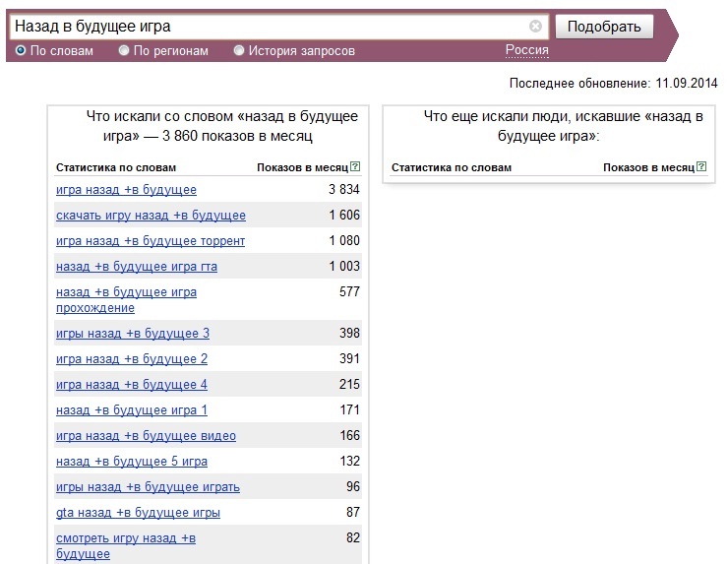This screenshot has height=564, width=728.
Task: Select the 'История запросов' radio button
Action: click(x=239, y=50)
